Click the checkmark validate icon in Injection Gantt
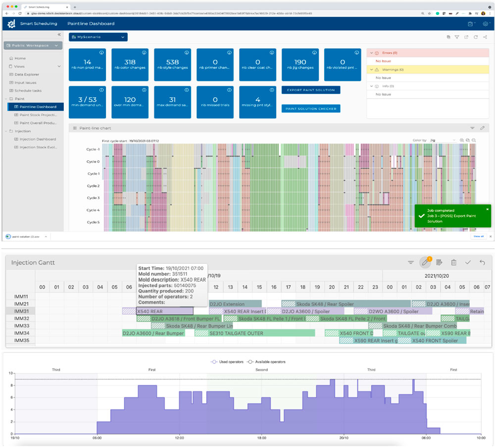 [x=468, y=262]
